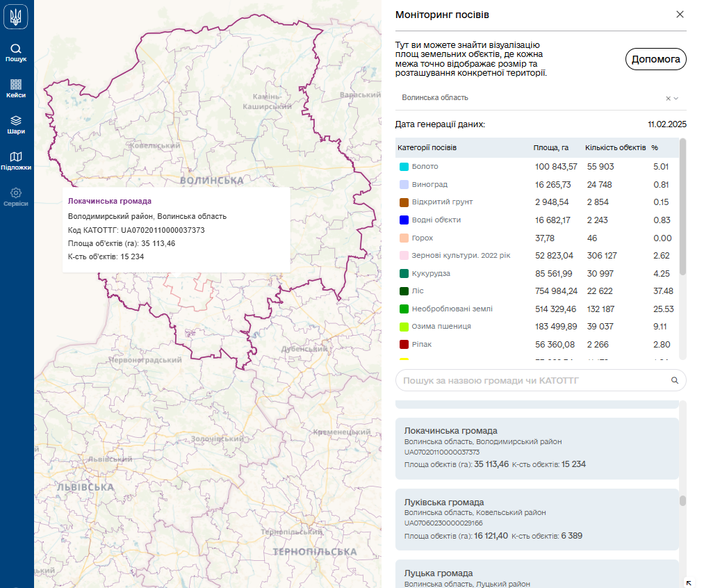This screenshot has height=588, width=704.
Task: Click the Золочівський district label on map
Action: [x=217, y=439]
